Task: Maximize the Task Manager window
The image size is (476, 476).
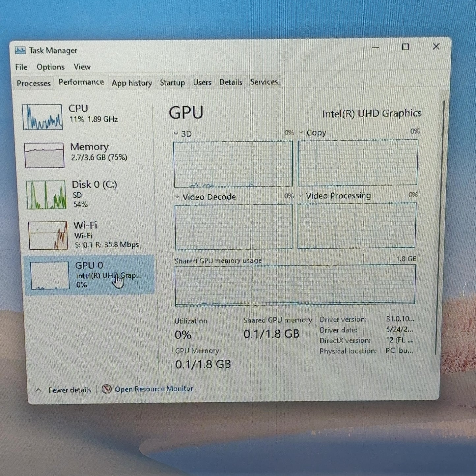Action: (x=406, y=47)
